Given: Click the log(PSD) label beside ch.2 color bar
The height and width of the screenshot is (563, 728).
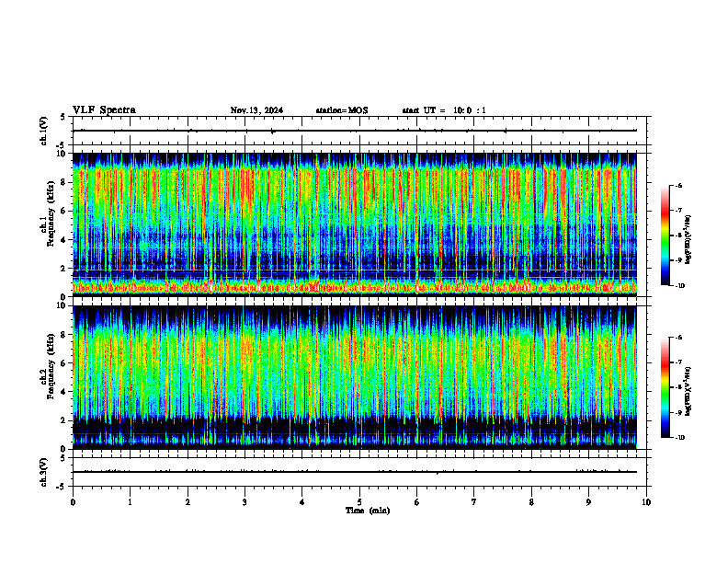Looking at the screenshot, I should [688, 391].
